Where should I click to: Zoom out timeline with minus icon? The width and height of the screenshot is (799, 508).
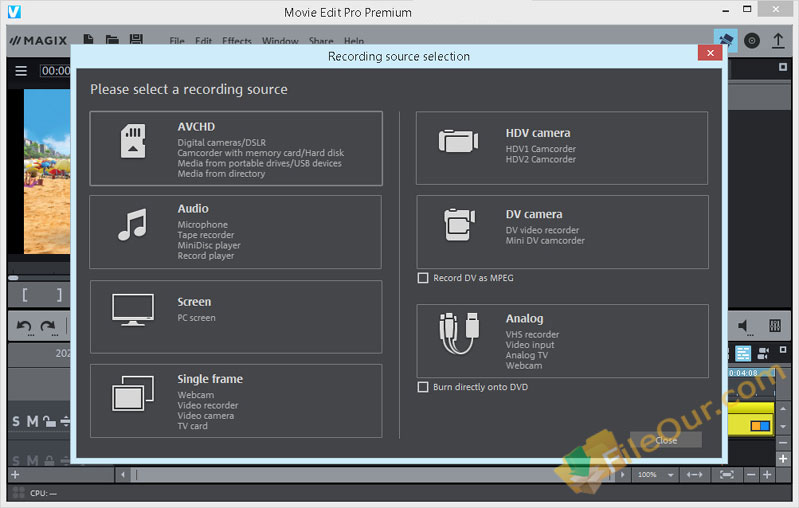(x=751, y=475)
